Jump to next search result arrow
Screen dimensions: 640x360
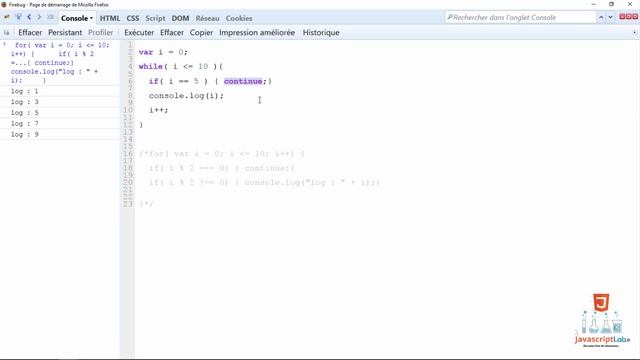coord(610,17)
